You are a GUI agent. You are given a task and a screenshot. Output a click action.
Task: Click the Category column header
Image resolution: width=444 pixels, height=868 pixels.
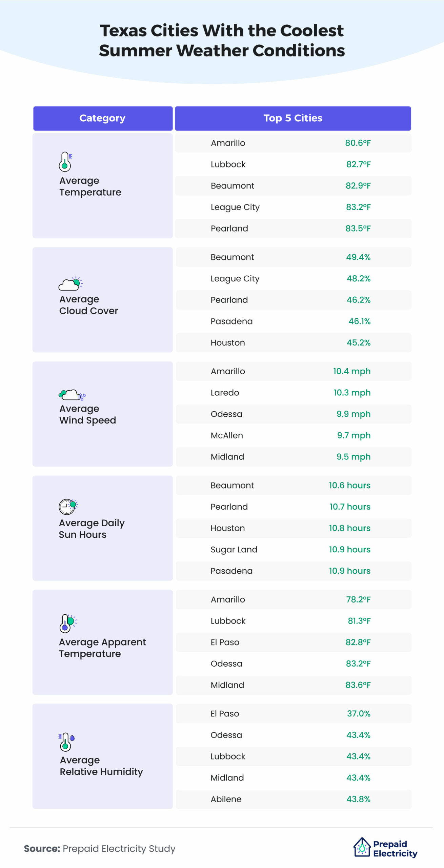(x=103, y=118)
